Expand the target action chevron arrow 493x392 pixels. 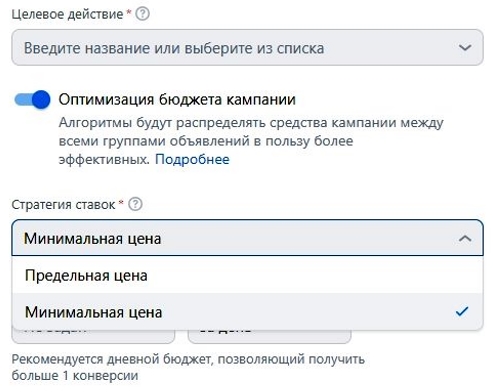(x=465, y=48)
